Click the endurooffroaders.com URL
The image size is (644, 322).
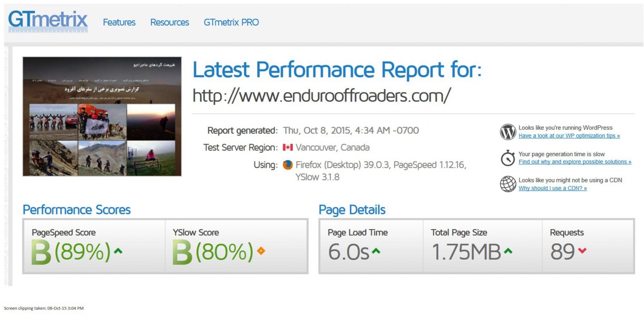pos(321,95)
